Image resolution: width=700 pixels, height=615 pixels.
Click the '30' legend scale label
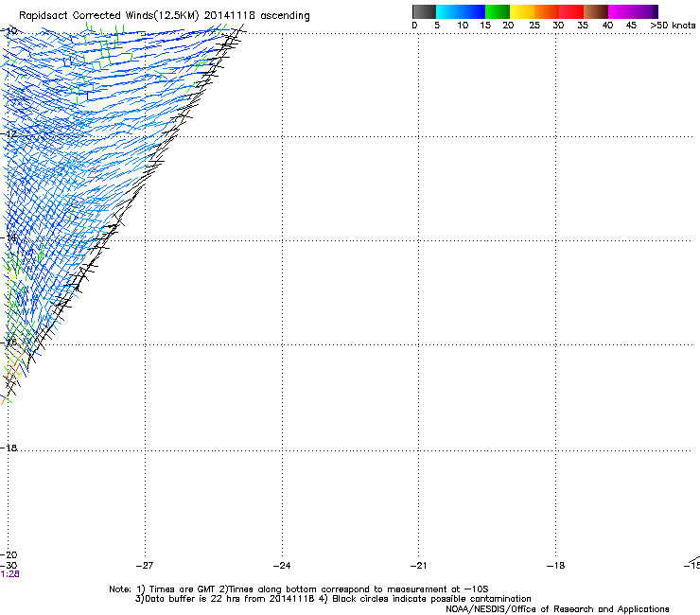558,26
